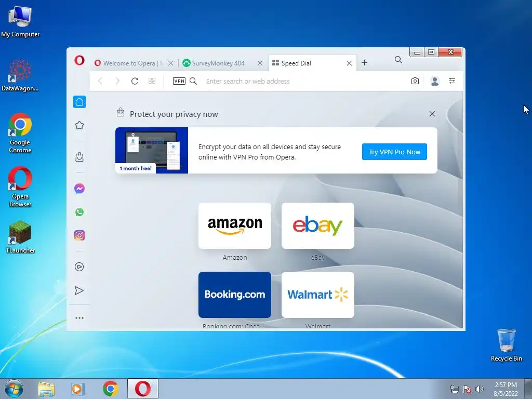Select Opera Browser desktop shortcut
The image size is (532, 399).
(20, 187)
